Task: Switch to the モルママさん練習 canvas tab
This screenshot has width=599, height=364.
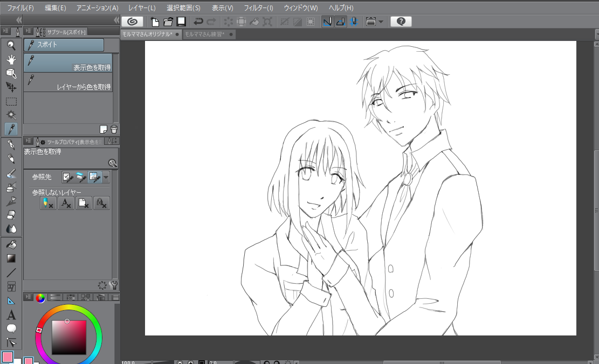Action: [x=209, y=34]
